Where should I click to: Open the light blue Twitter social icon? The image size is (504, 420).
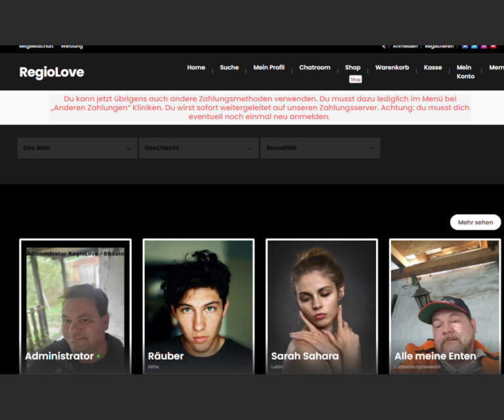(474, 47)
